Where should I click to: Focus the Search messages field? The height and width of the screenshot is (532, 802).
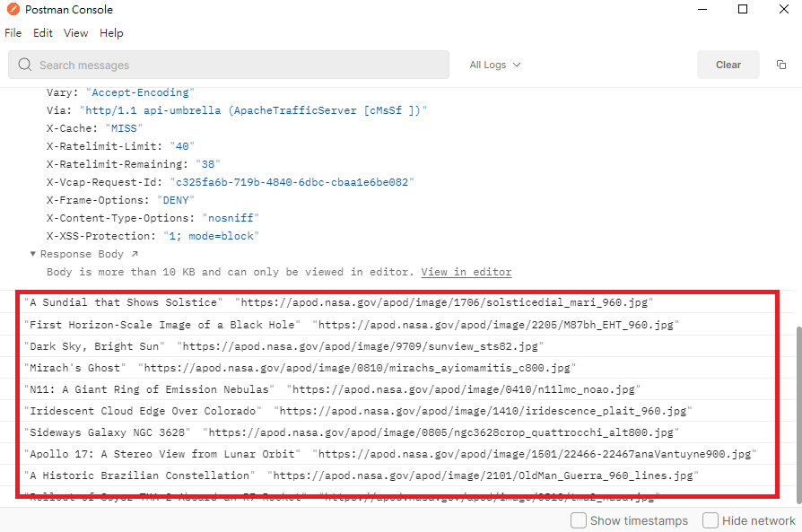(229, 65)
